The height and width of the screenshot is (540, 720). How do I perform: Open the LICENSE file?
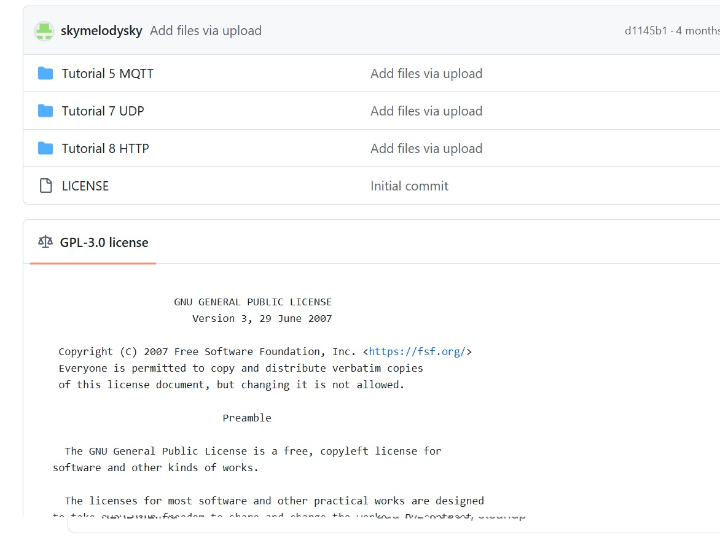tap(85, 186)
